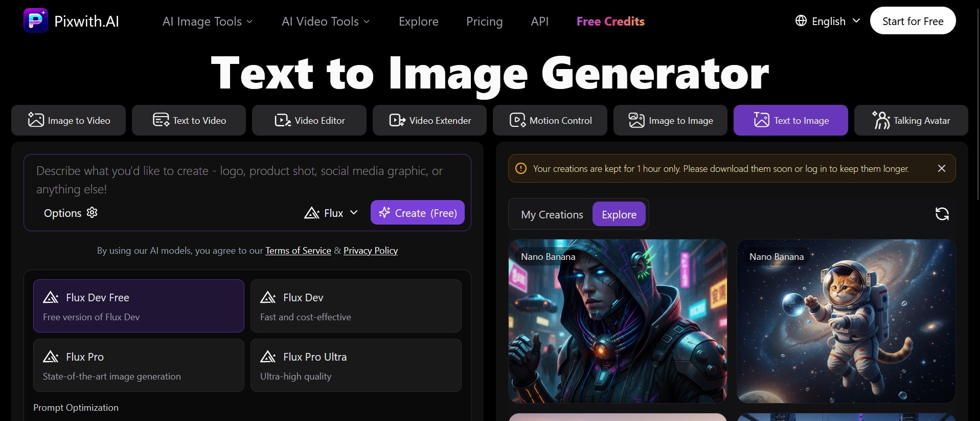Click the Flux Pro Ultra model icon

[x=268, y=357]
